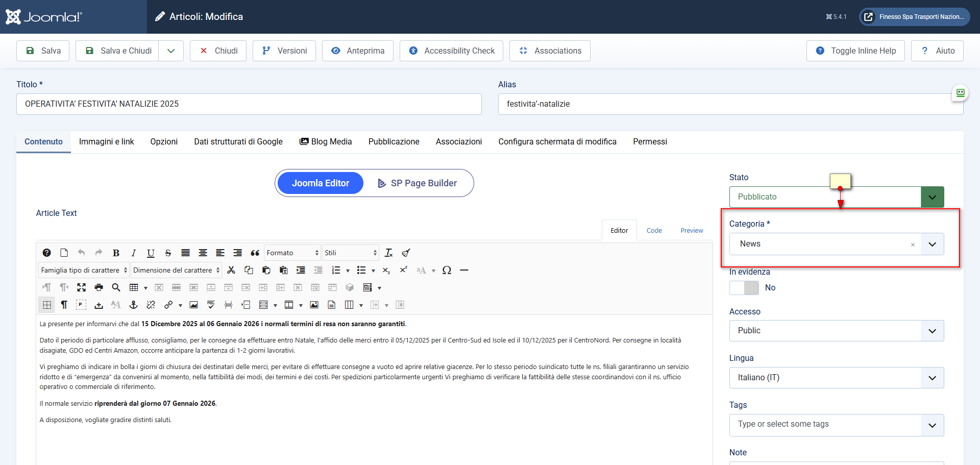Expand the Accesso dropdown set to Public
980x465 pixels.
[836, 331]
